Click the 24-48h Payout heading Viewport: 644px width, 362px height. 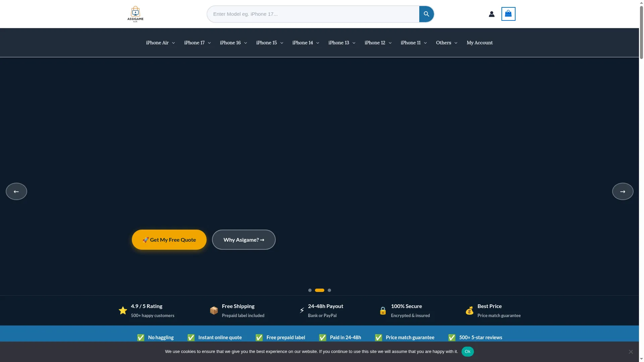click(325, 306)
